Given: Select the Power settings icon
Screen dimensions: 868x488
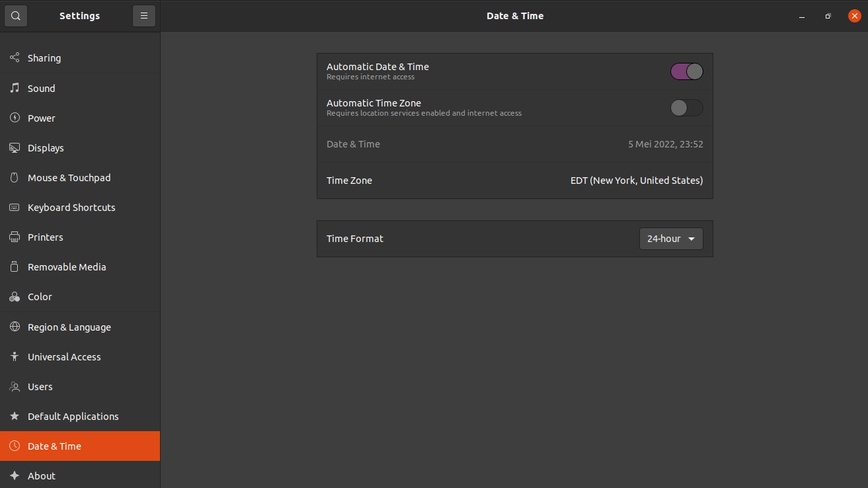Looking at the screenshot, I should tap(14, 118).
